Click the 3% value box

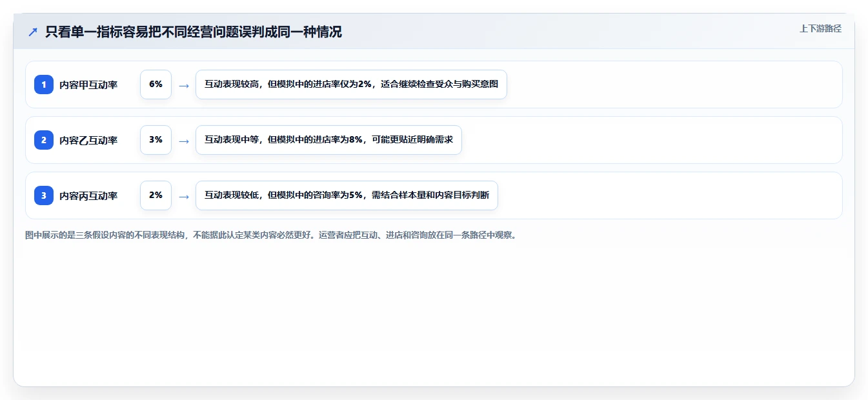pyautogui.click(x=156, y=140)
